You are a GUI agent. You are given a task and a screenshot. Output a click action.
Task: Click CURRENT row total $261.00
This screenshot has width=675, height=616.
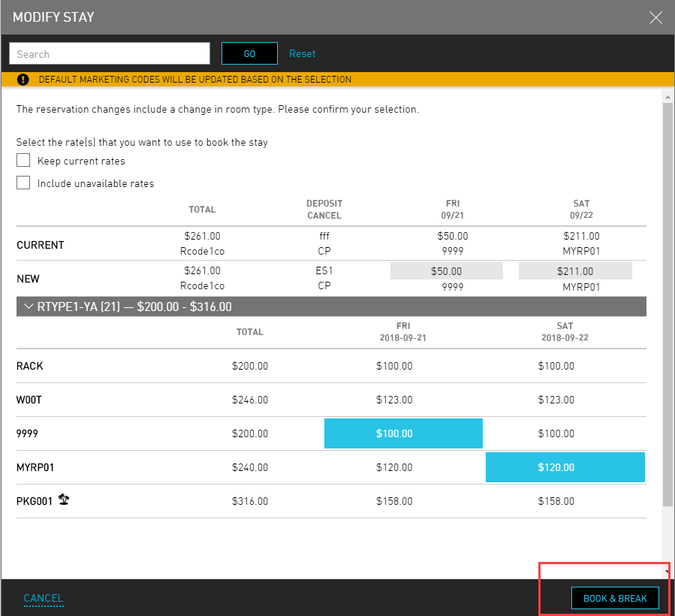click(202, 236)
